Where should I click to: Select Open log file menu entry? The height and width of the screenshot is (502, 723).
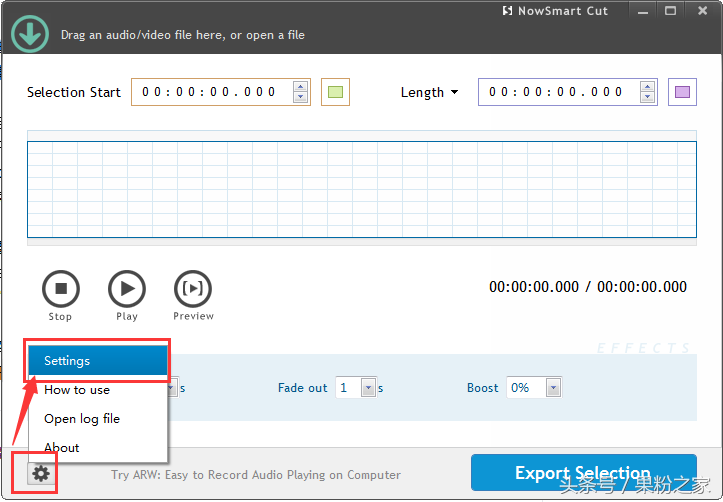(98, 419)
